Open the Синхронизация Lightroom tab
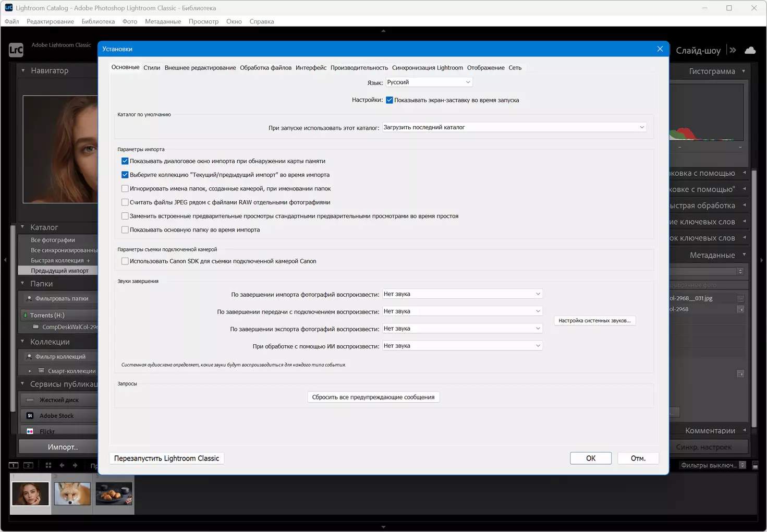767x532 pixels. (x=428, y=68)
